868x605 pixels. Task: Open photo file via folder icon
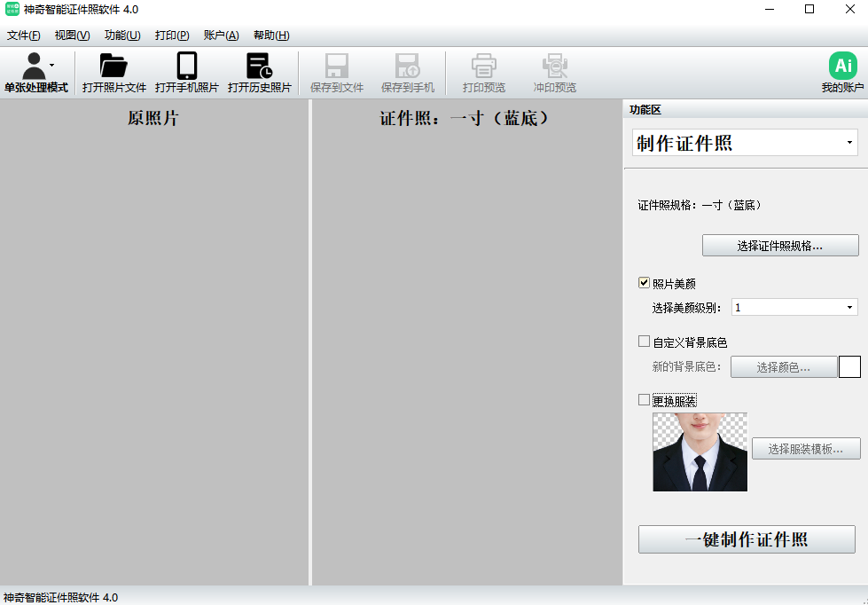pos(113,67)
